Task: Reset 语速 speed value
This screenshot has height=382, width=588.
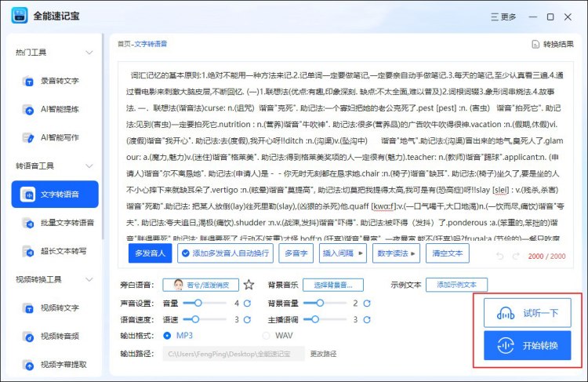Action: pyautogui.click(x=247, y=320)
